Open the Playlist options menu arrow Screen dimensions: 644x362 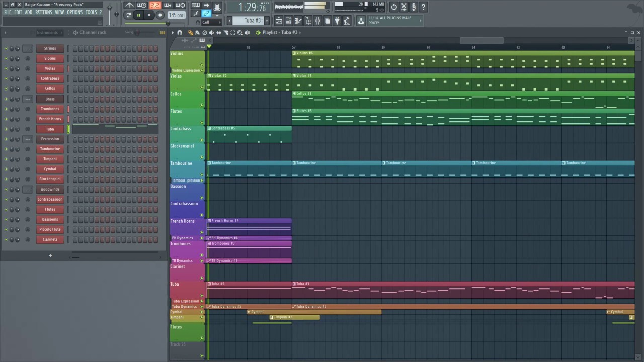[x=173, y=33]
